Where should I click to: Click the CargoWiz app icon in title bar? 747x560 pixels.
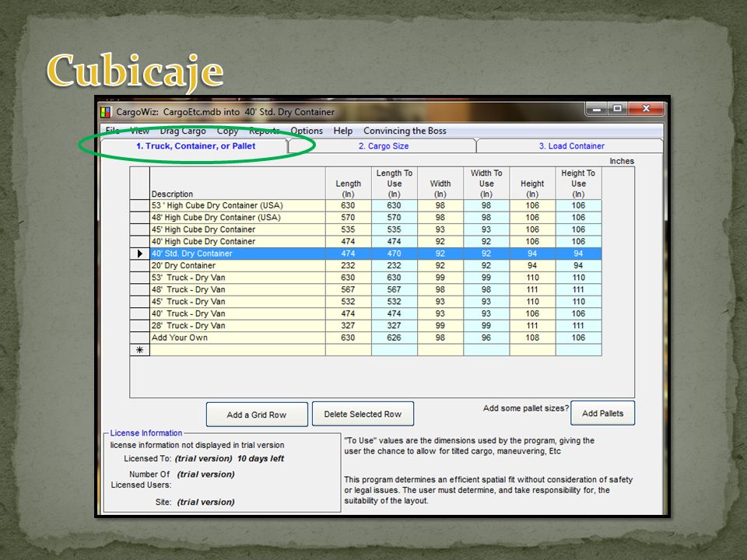[105, 112]
